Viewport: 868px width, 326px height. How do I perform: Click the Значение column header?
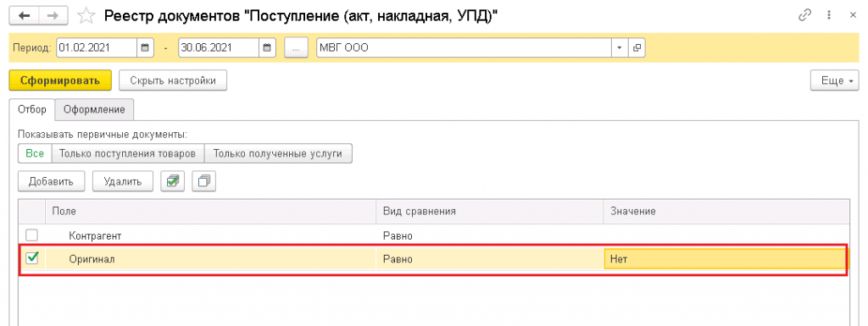click(726, 212)
